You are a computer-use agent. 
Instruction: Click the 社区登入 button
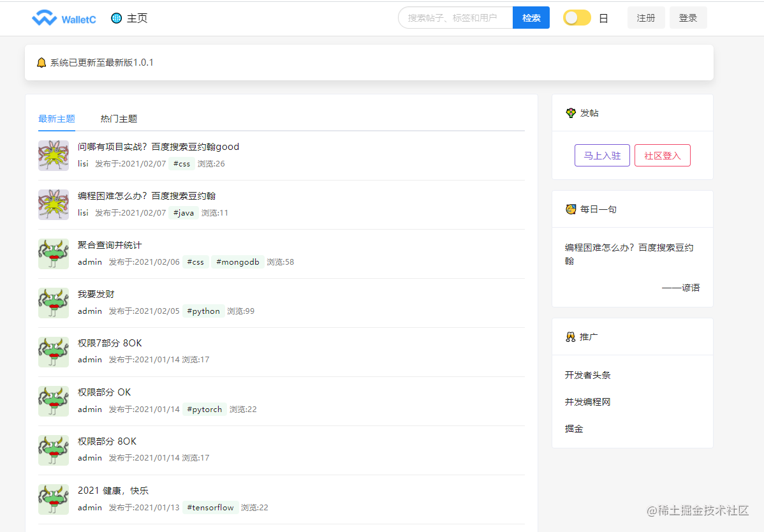[662, 155]
